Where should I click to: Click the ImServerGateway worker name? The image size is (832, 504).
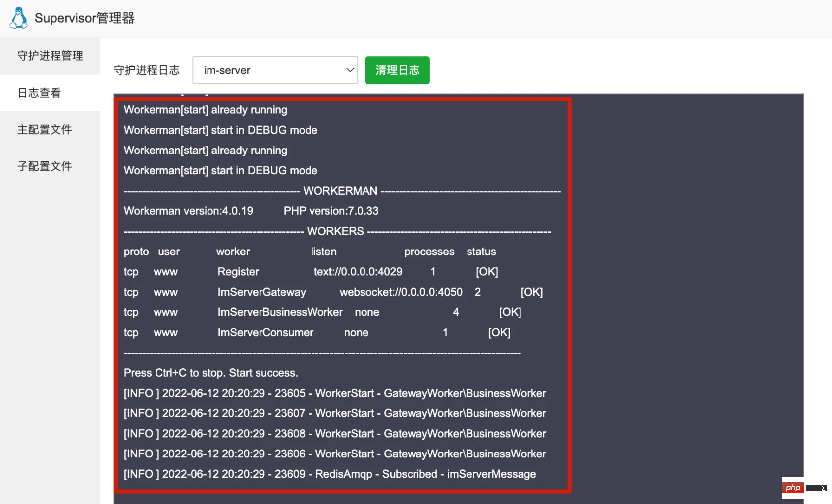pyautogui.click(x=261, y=292)
